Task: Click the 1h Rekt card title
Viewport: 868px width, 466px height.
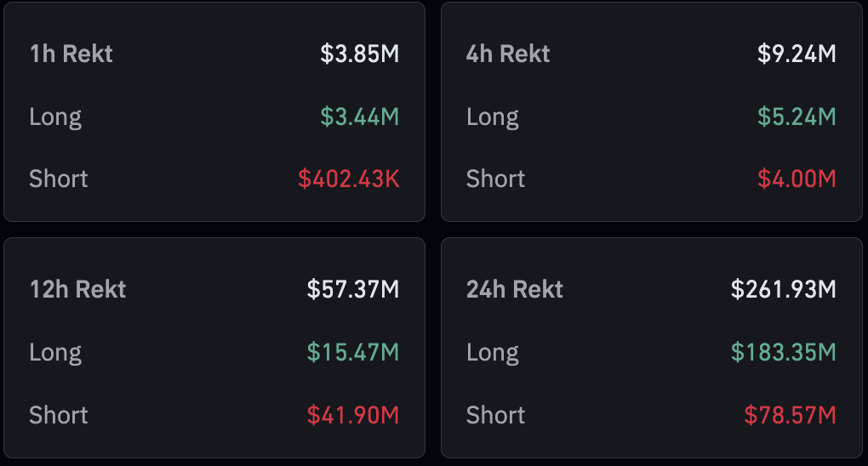Action: pyautogui.click(x=71, y=54)
